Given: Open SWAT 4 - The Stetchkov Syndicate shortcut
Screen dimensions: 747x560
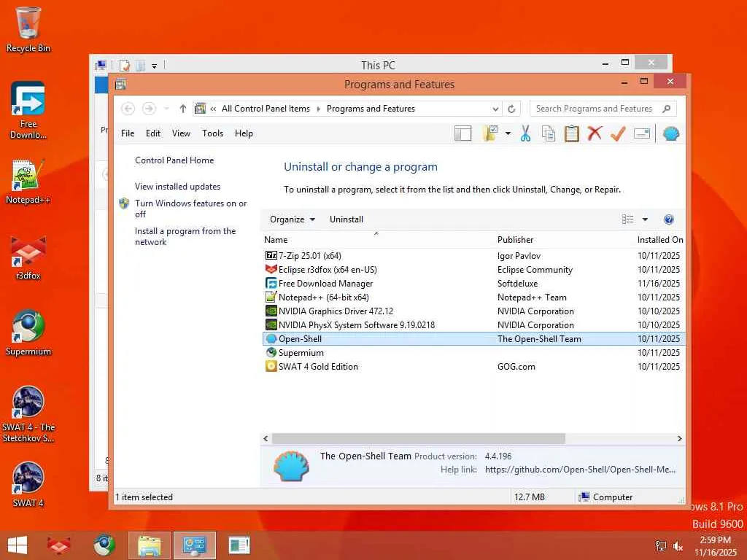Looking at the screenshot, I should tap(28, 414).
